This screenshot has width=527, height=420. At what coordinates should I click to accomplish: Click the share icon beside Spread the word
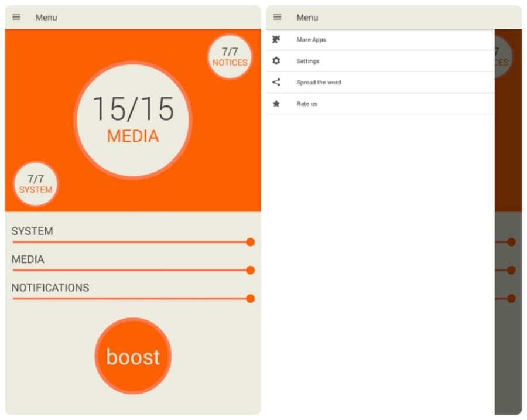[276, 83]
